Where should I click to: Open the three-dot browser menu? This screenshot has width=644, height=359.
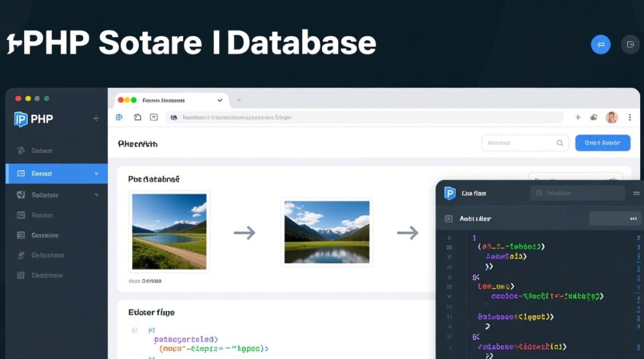(x=630, y=117)
